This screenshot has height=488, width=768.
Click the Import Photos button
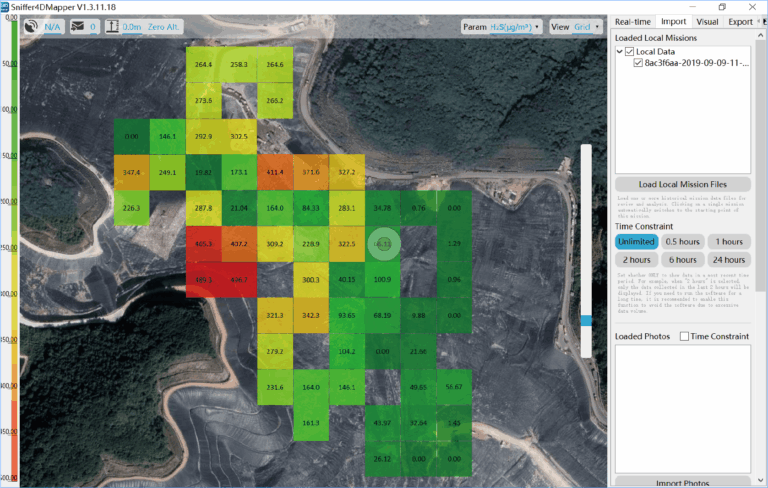click(x=683, y=483)
